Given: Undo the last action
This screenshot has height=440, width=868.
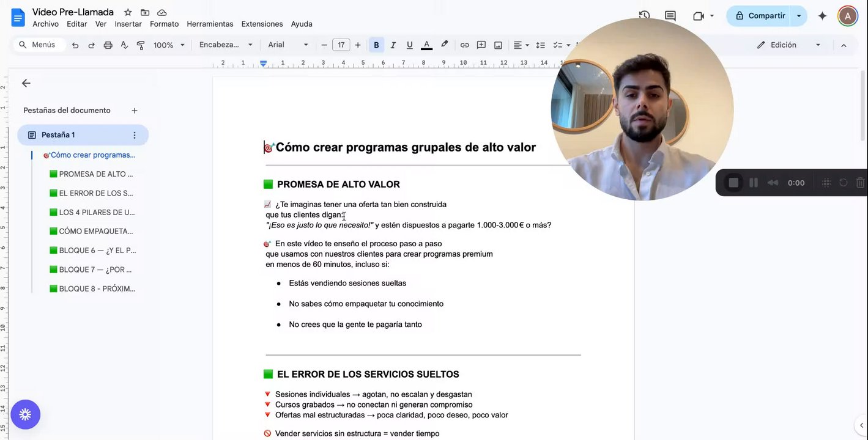Looking at the screenshot, I should (75, 45).
